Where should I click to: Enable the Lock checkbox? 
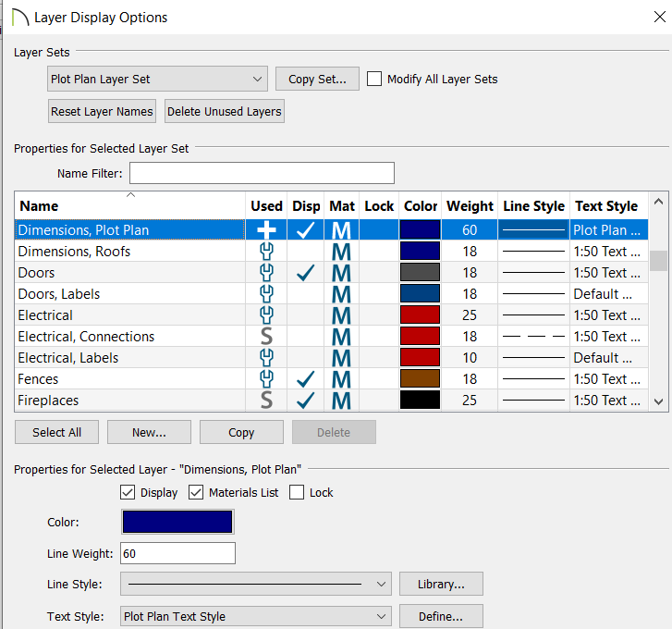[x=297, y=492]
